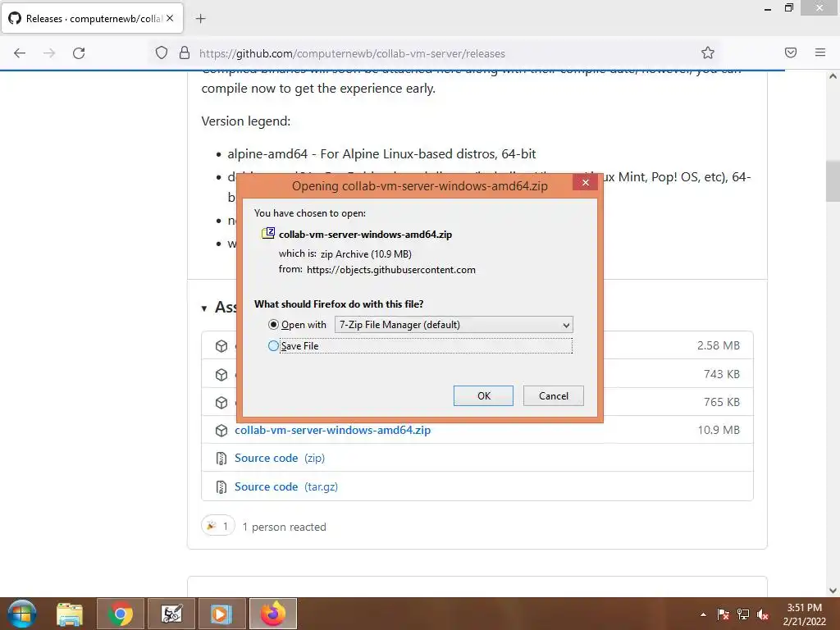The width and height of the screenshot is (840, 630).
Task: Click the browser Forward arrow
Action: pyautogui.click(x=49, y=53)
